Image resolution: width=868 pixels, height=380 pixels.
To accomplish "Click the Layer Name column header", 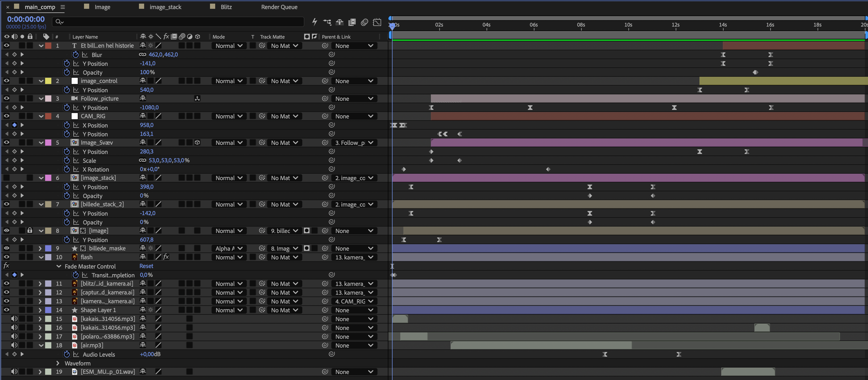I will (85, 37).
